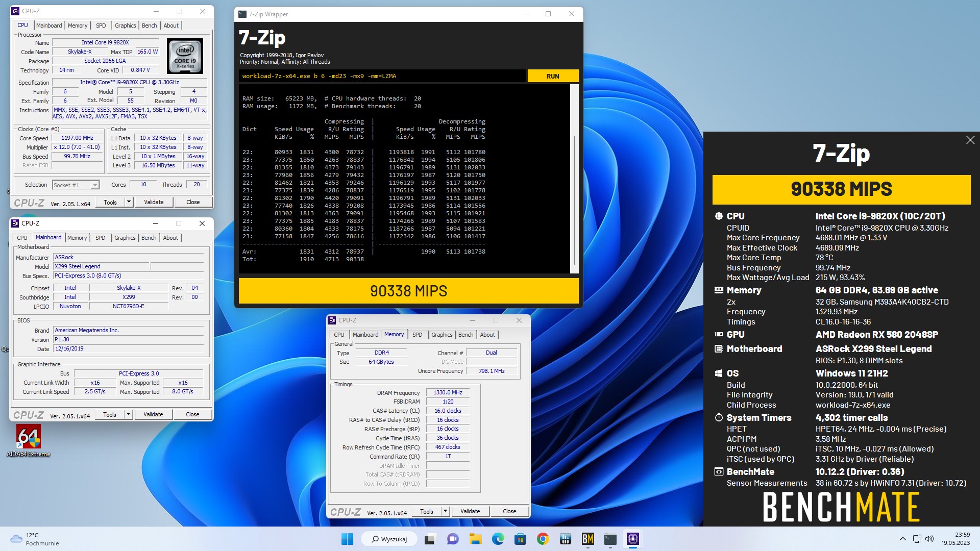Switch to BenchMate via its taskbar icon
This screenshot has width=980, height=551.
[x=587, y=539]
